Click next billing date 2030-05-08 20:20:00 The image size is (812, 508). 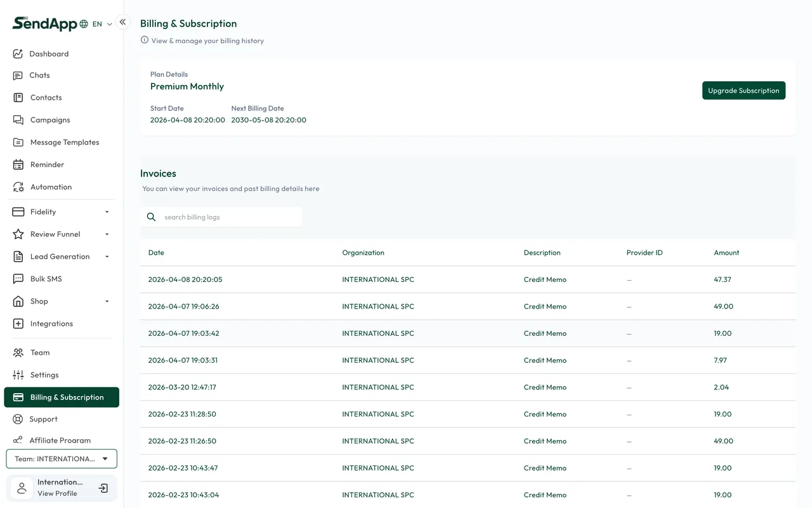click(x=268, y=120)
